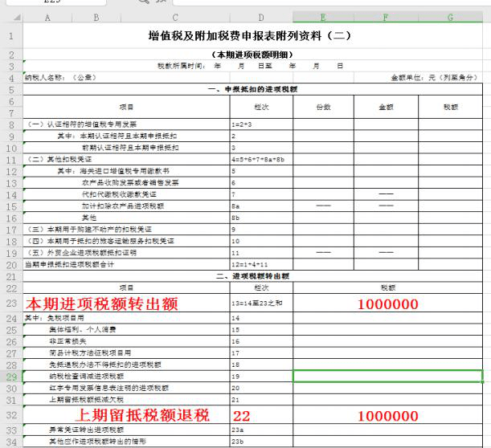The image size is (491, 448).
Task: Click 集体福利、个人消费 cell
Action: pos(126,330)
